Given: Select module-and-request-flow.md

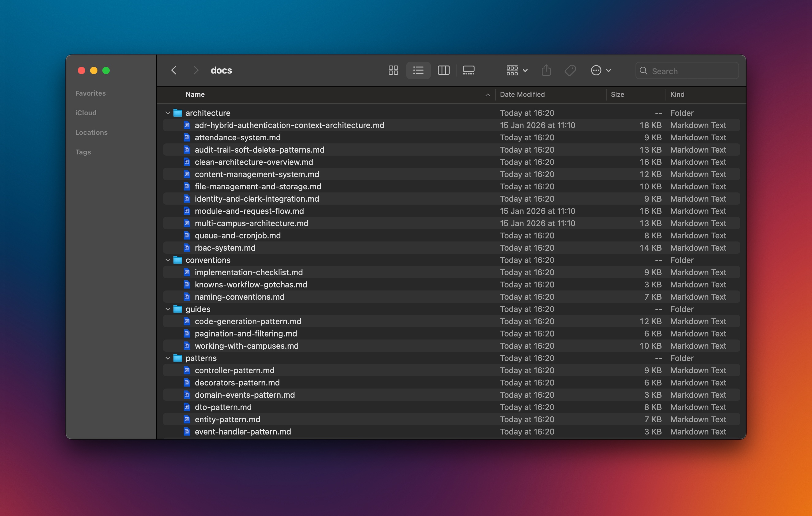Looking at the screenshot, I should coord(452,211).
